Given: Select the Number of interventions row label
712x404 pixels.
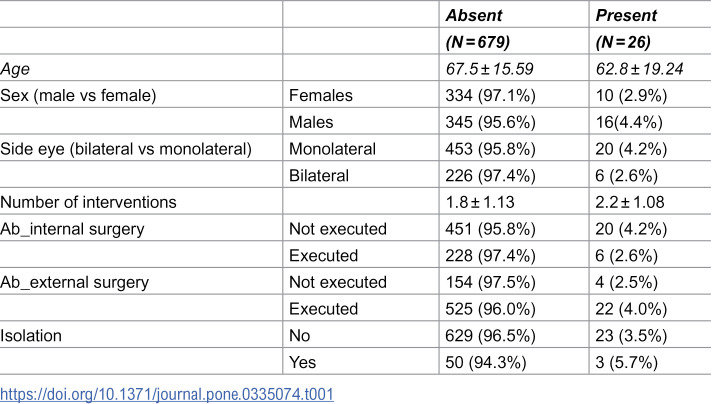Looking at the screenshot, I should 88,202.
